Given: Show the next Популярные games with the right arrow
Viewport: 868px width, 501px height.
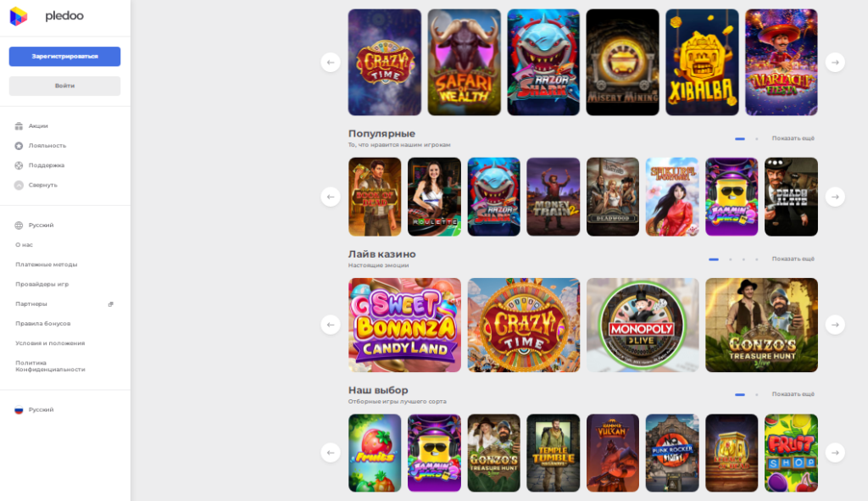Looking at the screenshot, I should click(x=835, y=197).
